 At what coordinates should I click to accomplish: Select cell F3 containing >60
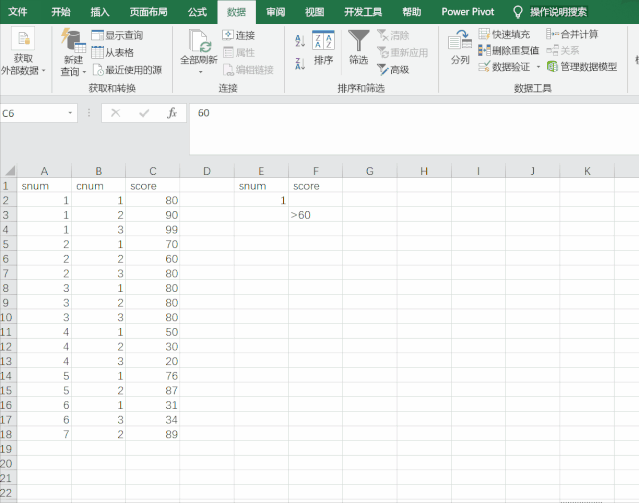tap(315, 215)
